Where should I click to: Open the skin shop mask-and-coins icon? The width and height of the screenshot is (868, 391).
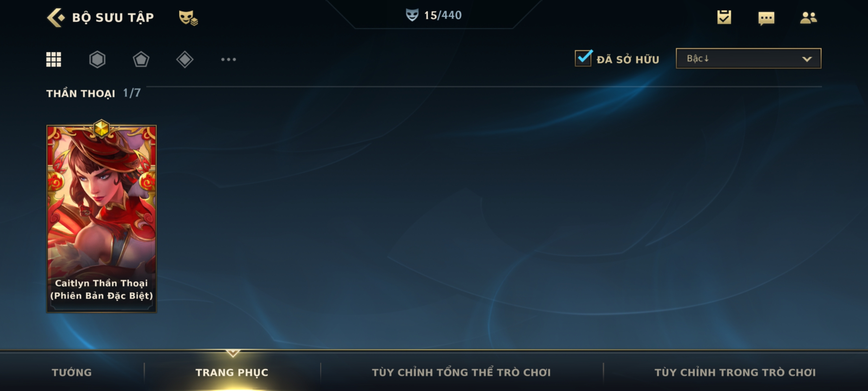[x=188, y=18]
